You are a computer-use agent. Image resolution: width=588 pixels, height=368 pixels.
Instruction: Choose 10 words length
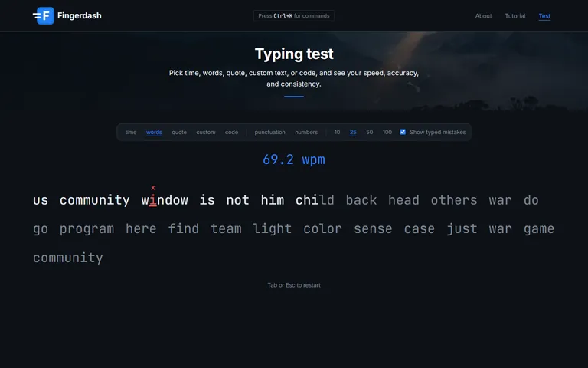(337, 132)
